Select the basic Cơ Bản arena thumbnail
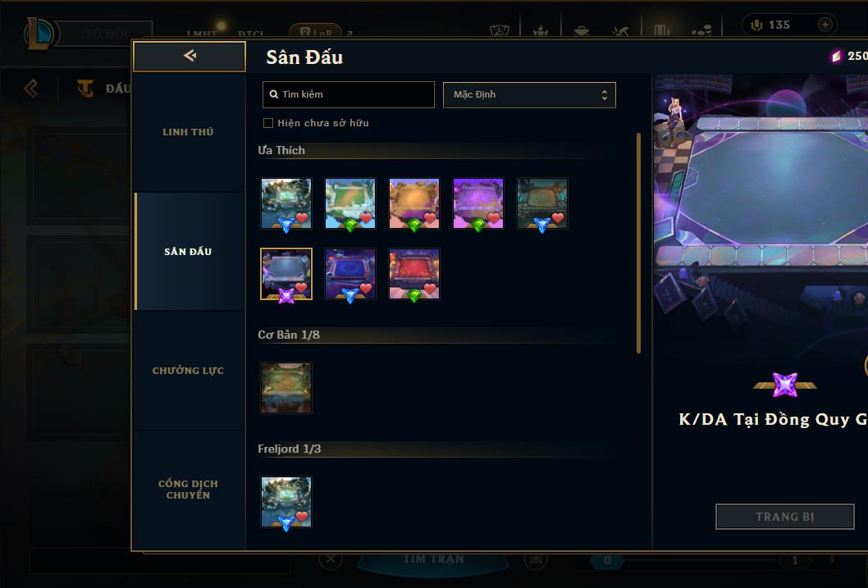The width and height of the screenshot is (868, 588). click(286, 388)
